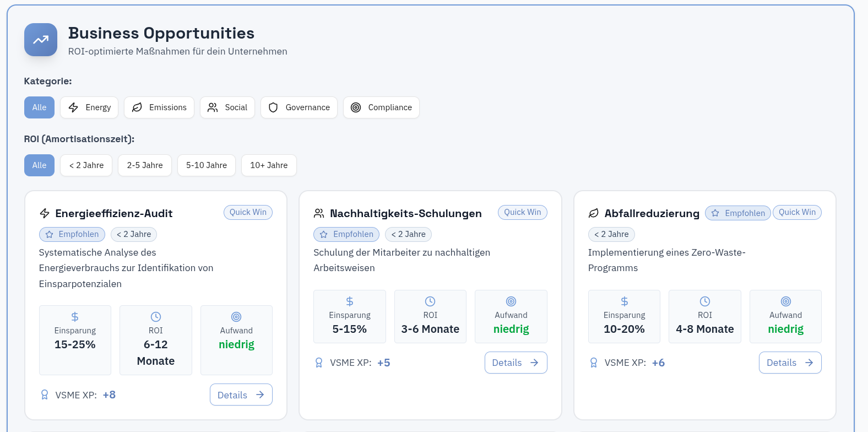Click clock icon in Energieeffizienz-Audit ROI box

click(x=156, y=317)
